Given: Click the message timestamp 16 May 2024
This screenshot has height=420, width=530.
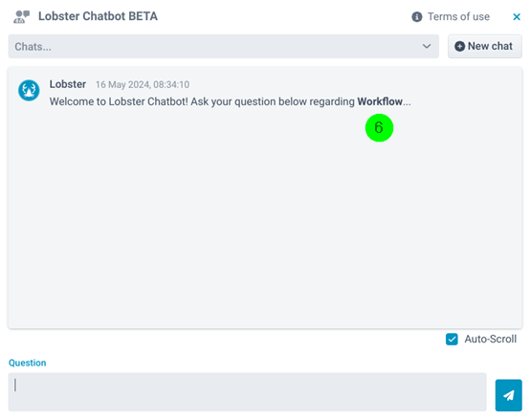Looking at the screenshot, I should 143,84.
